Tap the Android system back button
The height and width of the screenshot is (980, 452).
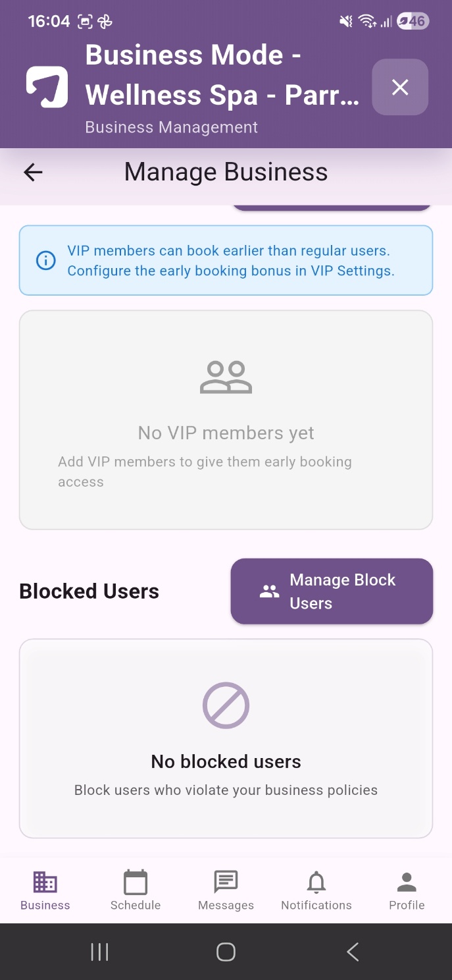(x=353, y=952)
